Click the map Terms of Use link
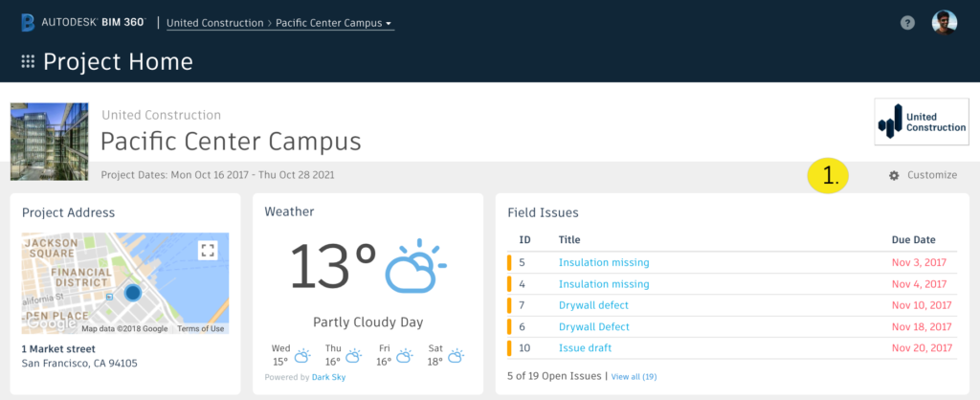The image size is (980, 400). 200,328
